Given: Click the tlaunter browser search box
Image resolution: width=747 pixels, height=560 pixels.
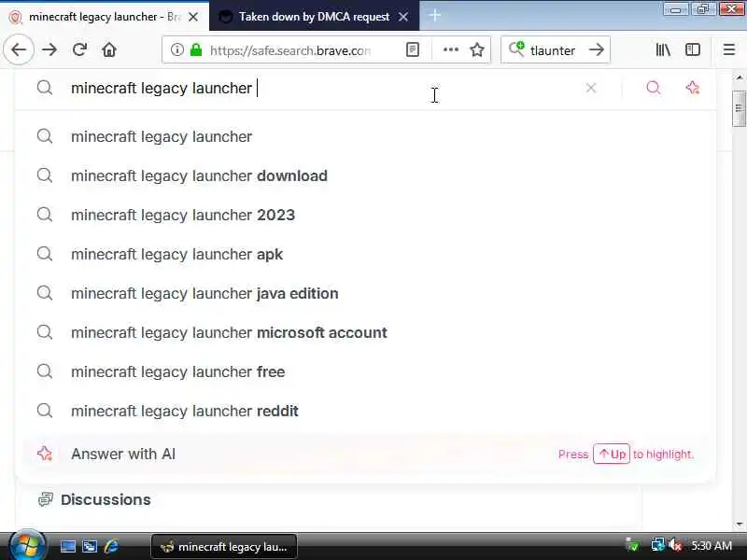Looking at the screenshot, I should [x=555, y=49].
